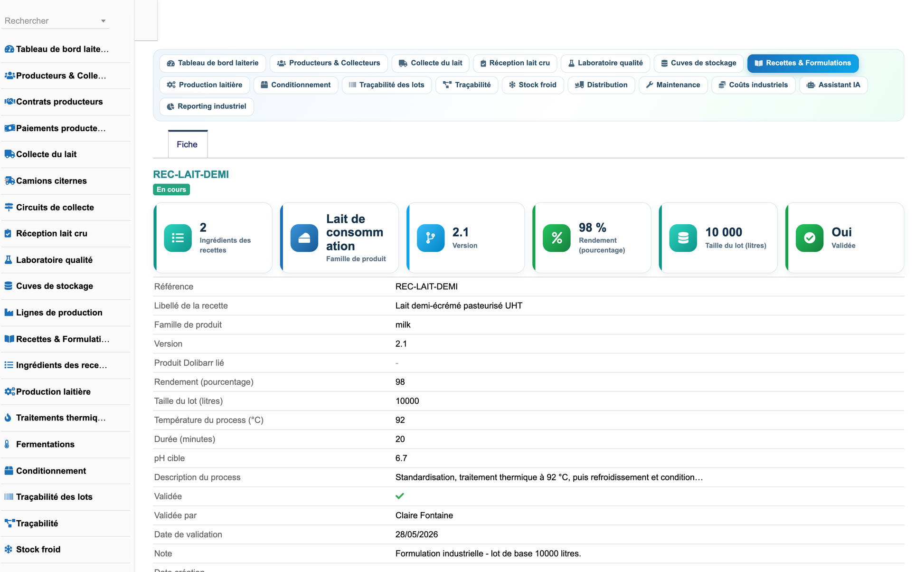Click the Version card branch icon
Screen dimensions: 924x572
tap(431, 238)
